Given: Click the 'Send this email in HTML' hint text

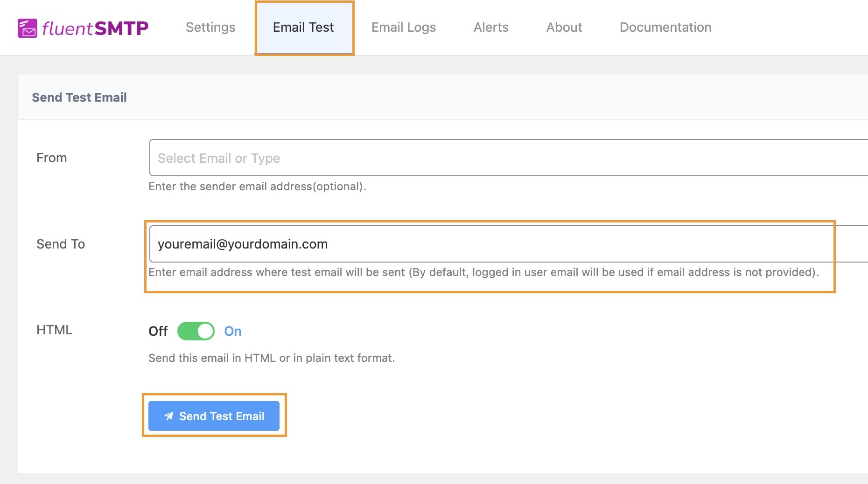Looking at the screenshot, I should coord(272,358).
